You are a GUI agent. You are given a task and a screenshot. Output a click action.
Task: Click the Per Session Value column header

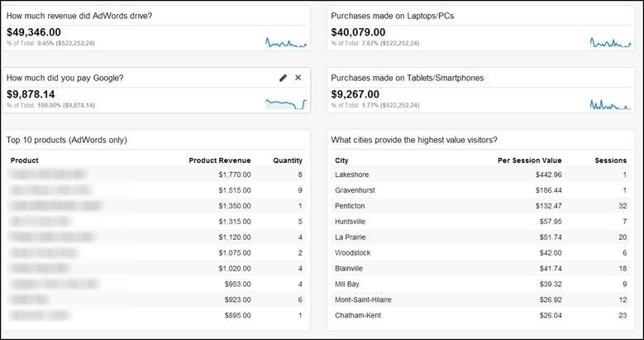click(x=529, y=160)
